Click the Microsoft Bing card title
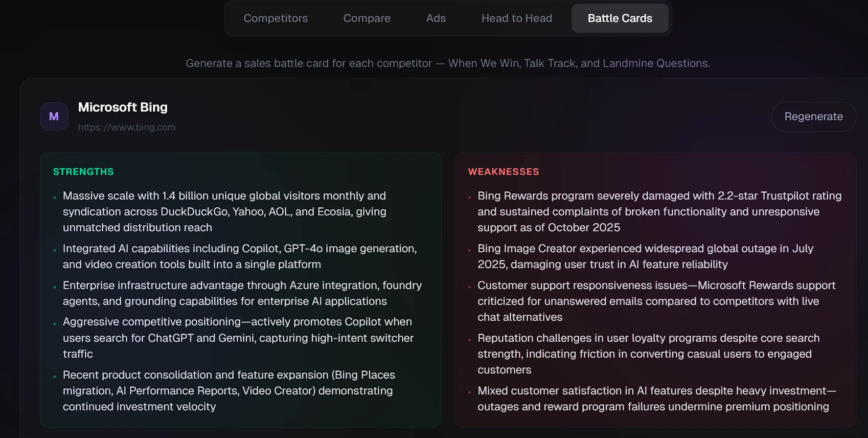The width and height of the screenshot is (868, 438). tap(123, 107)
